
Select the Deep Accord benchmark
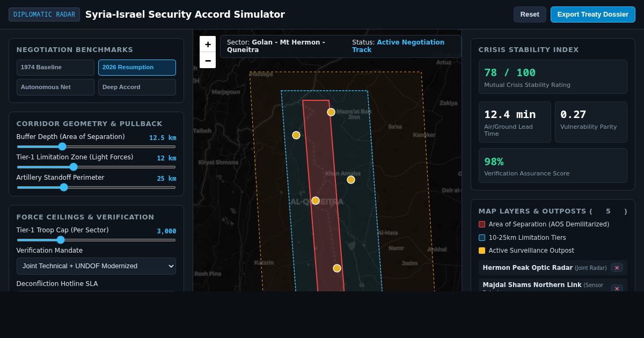click(137, 87)
